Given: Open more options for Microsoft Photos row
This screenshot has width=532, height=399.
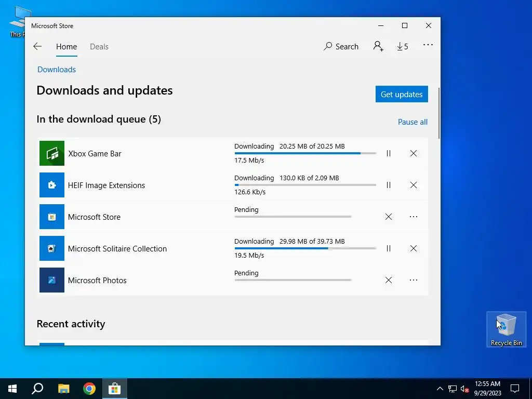Looking at the screenshot, I should pos(413,280).
